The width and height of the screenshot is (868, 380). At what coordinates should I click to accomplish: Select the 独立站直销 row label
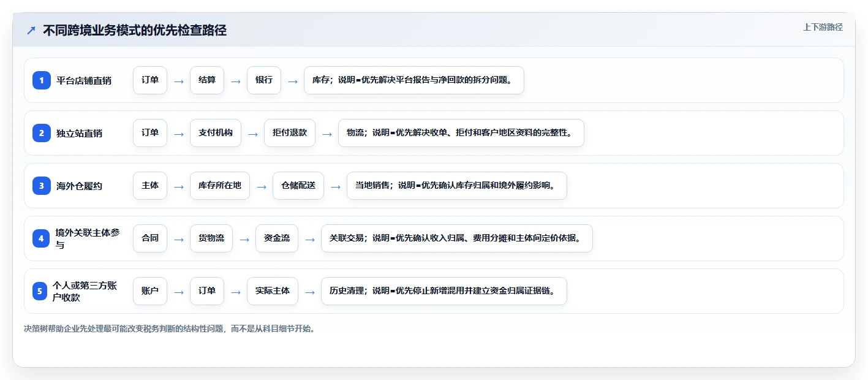tap(79, 133)
